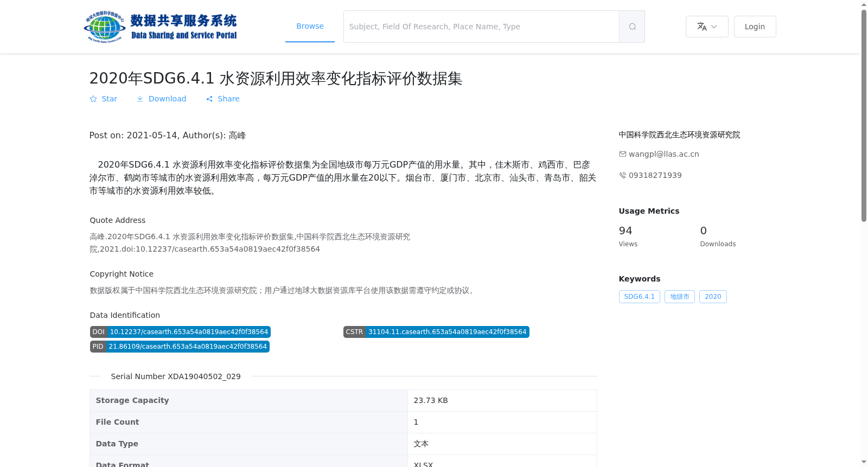Click the Quote Address citation text
The width and height of the screenshot is (868, 467).
[250, 243]
